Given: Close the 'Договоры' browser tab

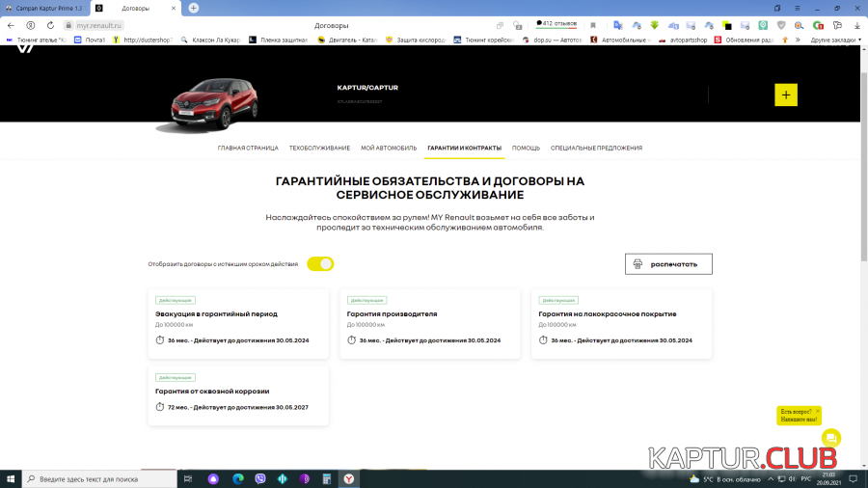Looking at the screenshot, I should coord(174,9).
